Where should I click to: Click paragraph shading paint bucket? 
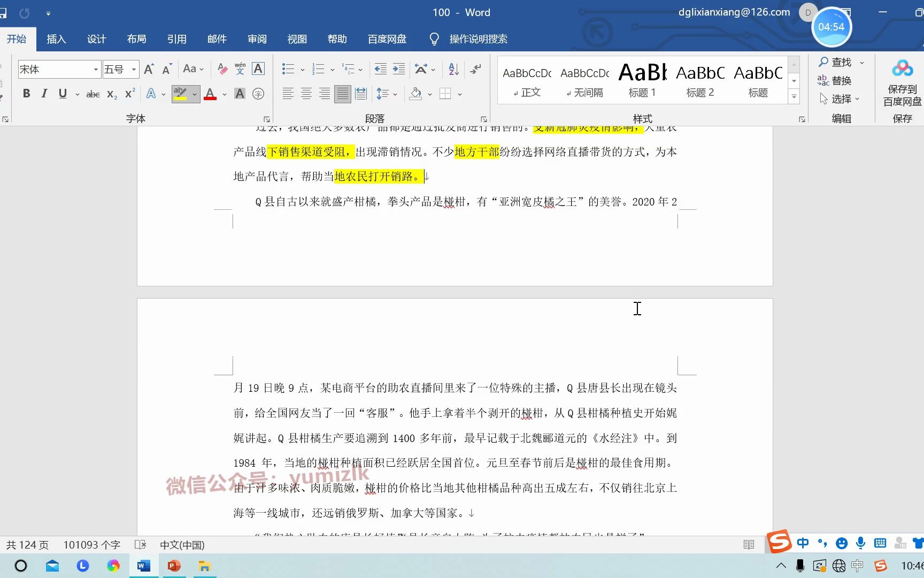(x=415, y=94)
